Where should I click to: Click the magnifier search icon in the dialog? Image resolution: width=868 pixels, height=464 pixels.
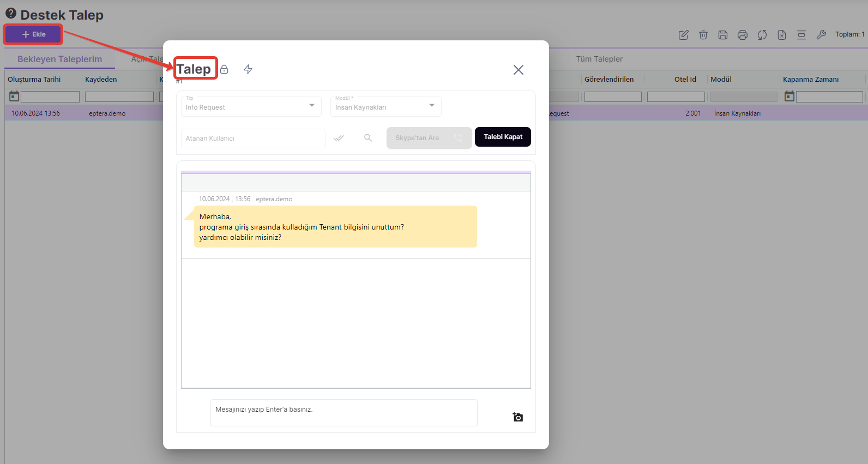tap(368, 138)
